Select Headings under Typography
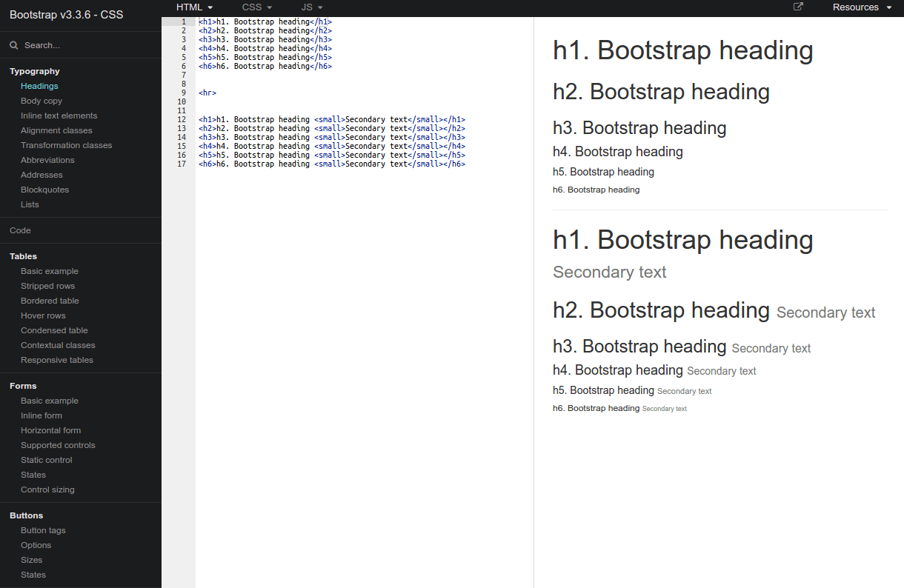904x588 pixels. [39, 85]
